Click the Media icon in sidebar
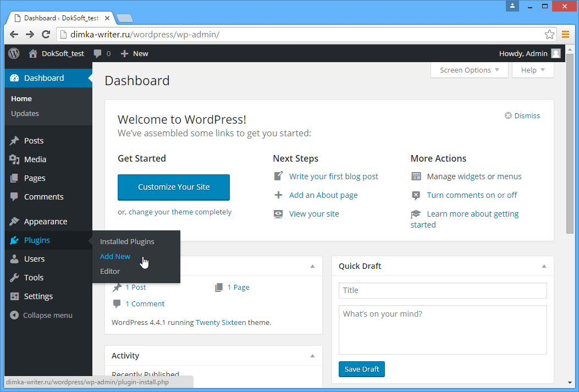 pyautogui.click(x=14, y=159)
